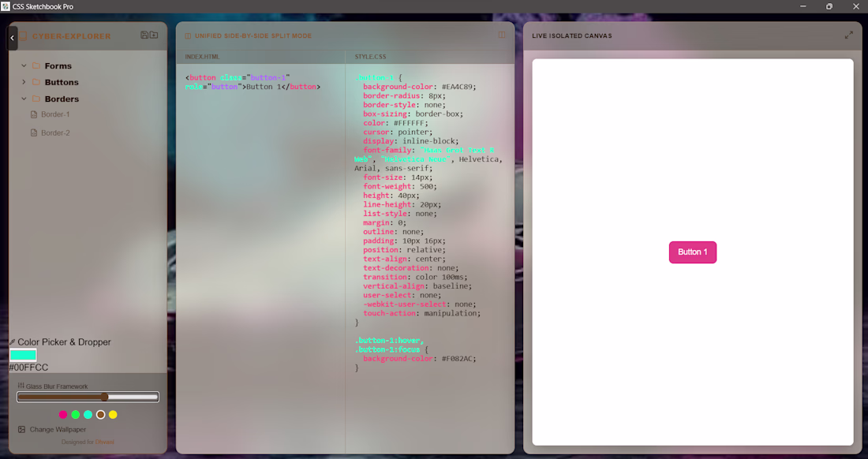The width and height of the screenshot is (868, 459).
Task: Click the .button-1:hover selector line
Action: click(x=389, y=341)
